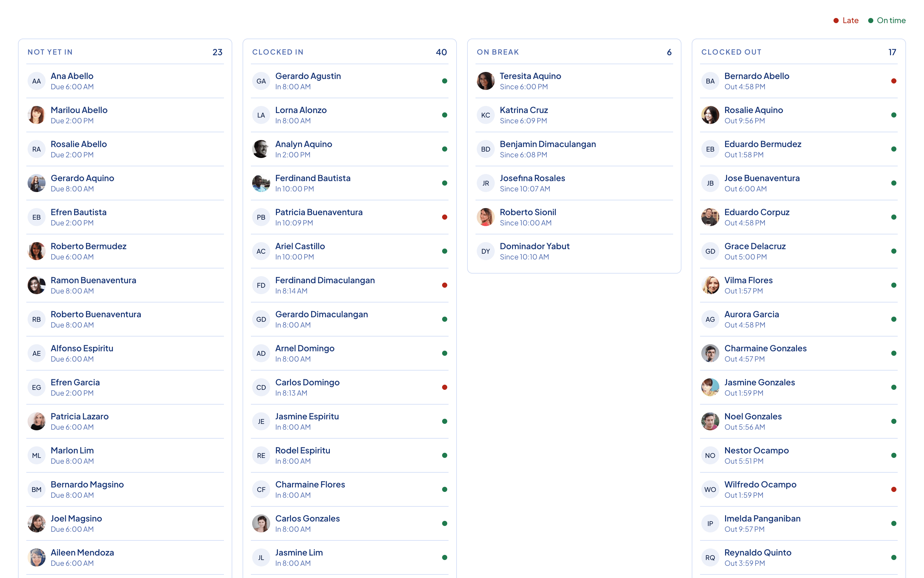Click the late red dot beside Patricia Buenaventura
The image size is (924, 578).
pos(444,217)
